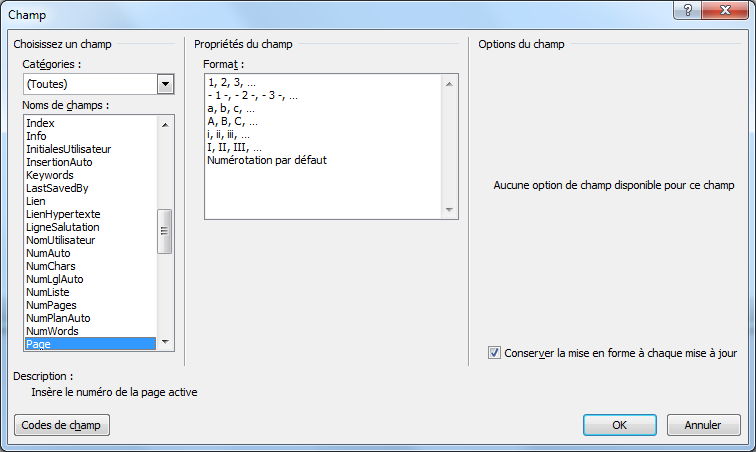The height and width of the screenshot is (452, 756).
Task: Toggle Conserver la mise en forme checkbox
Action: 494,353
